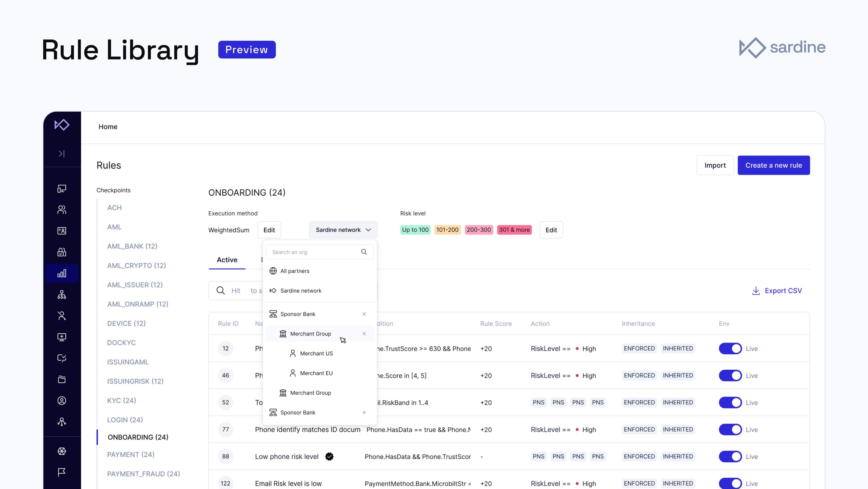The height and width of the screenshot is (489, 868).
Task: Select Merchant EU in the org list
Action: click(320, 373)
